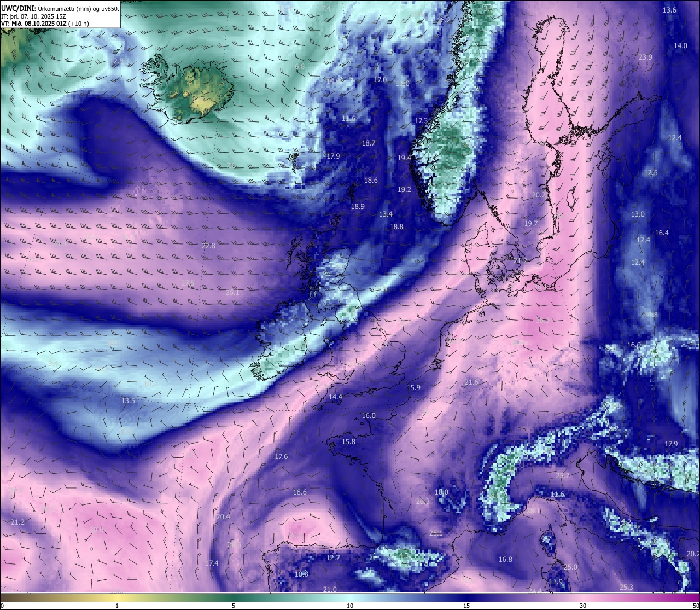Click the 14.4 value label
Screen dimensions: 700x610
335,397
